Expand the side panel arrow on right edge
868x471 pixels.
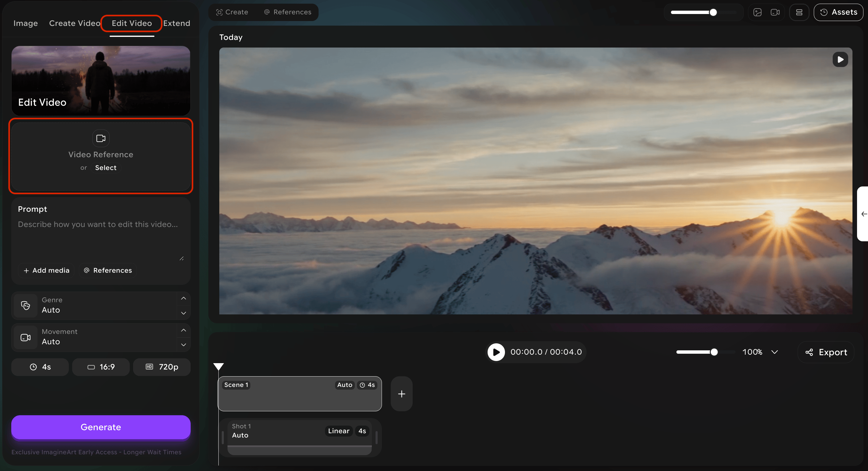click(864, 214)
